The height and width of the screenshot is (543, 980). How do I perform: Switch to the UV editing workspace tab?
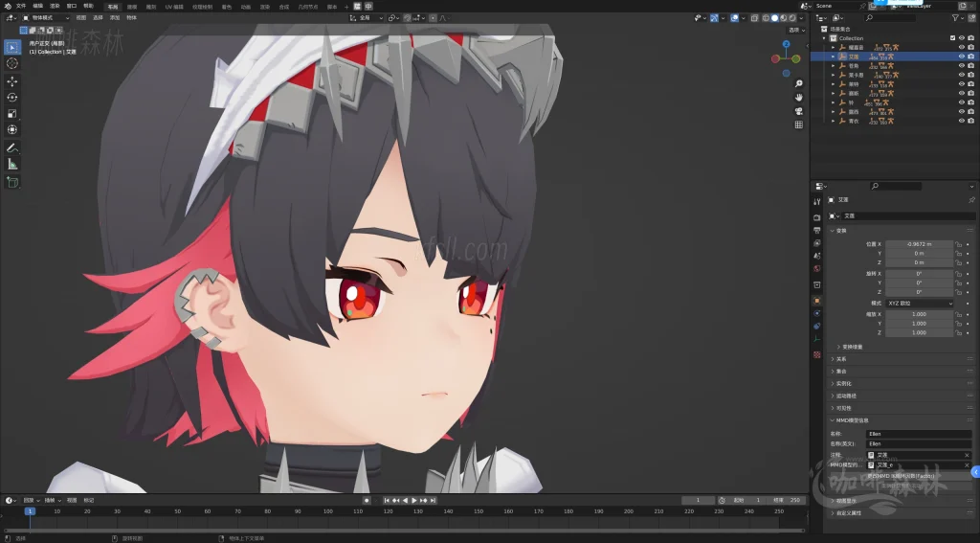click(174, 7)
